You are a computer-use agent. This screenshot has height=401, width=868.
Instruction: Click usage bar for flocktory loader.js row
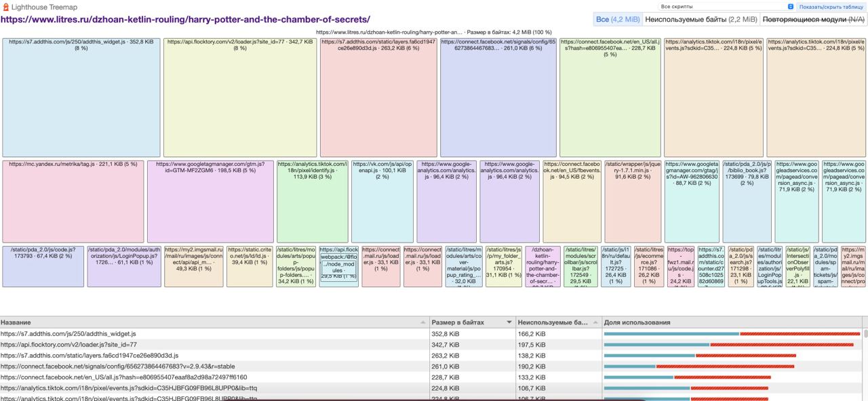point(728,345)
